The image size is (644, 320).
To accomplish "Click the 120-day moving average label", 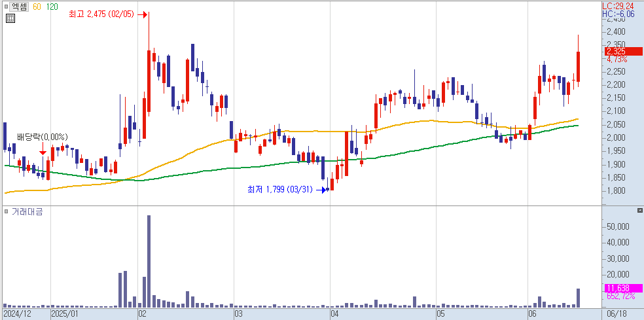I will pyautogui.click(x=52, y=7).
